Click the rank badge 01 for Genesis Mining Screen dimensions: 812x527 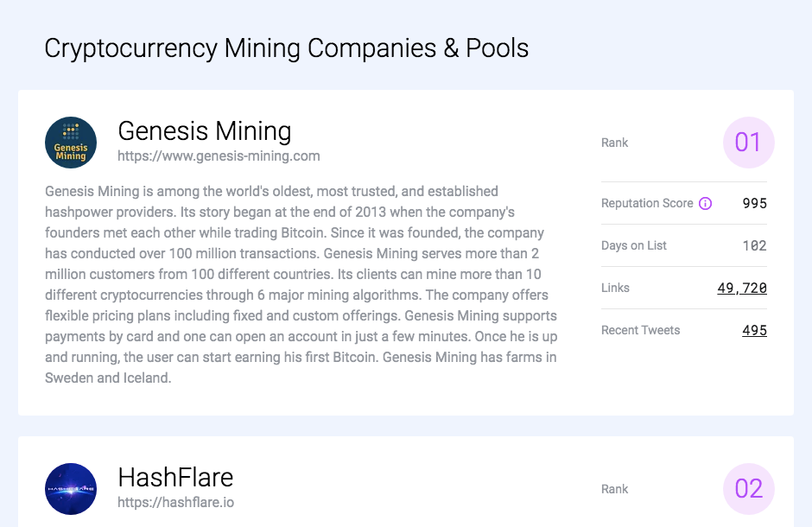point(748,143)
